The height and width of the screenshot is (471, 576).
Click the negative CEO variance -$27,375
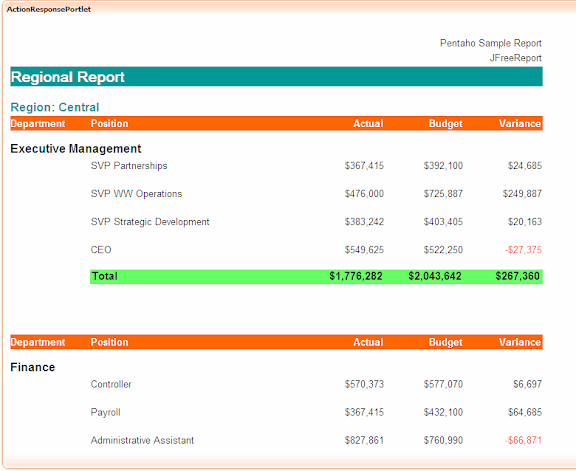(x=523, y=250)
